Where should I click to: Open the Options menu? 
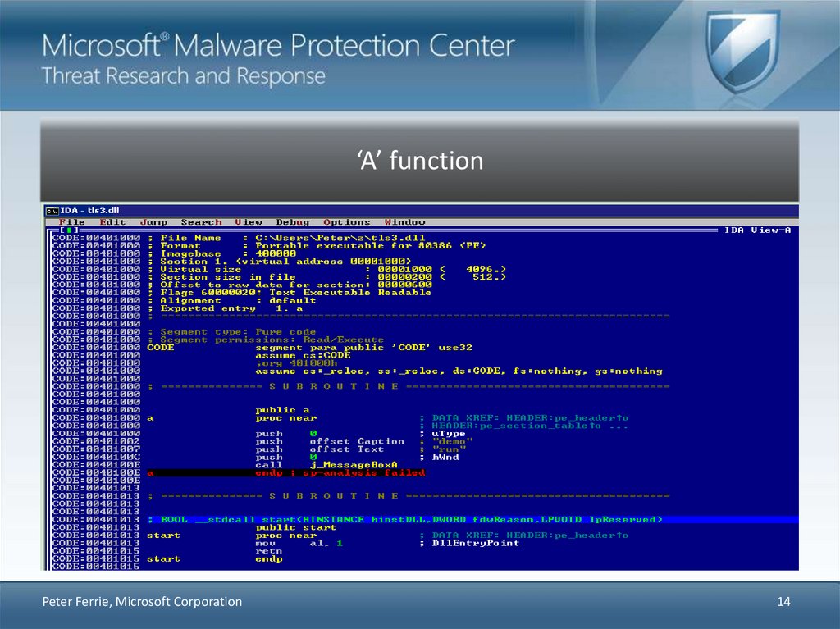click(x=347, y=221)
